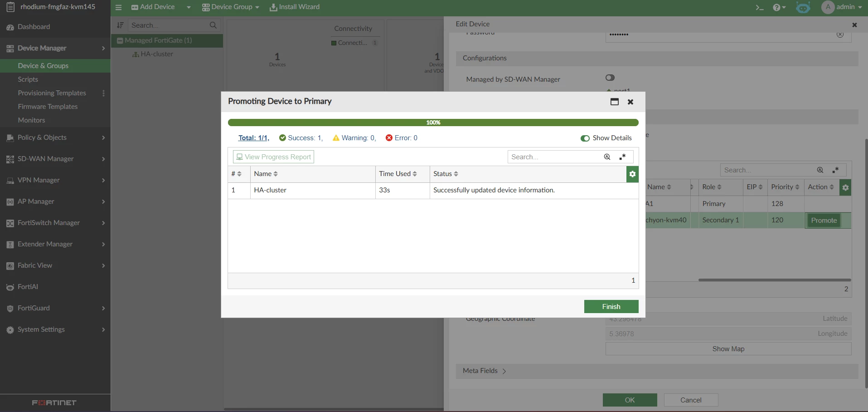Click the Show Map button
Image resolution: width=868 pixels, height=412 pixels.
coord(728,349)
